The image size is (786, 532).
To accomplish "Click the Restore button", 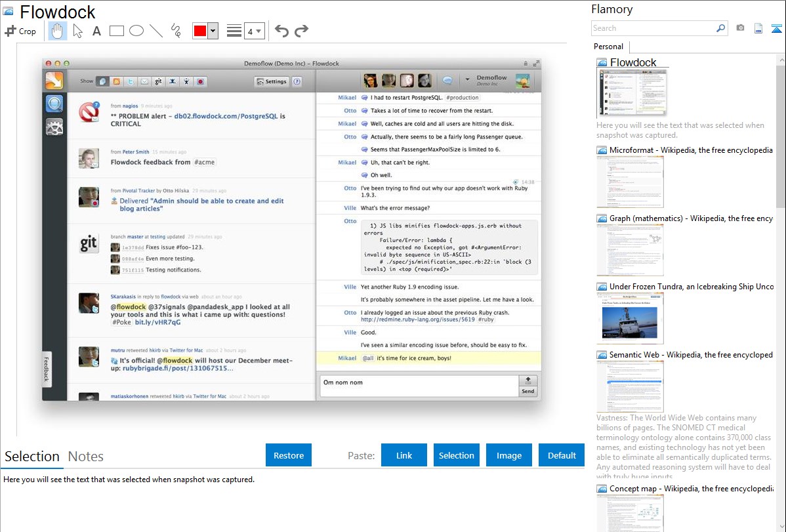I will (x=289, y=455).
